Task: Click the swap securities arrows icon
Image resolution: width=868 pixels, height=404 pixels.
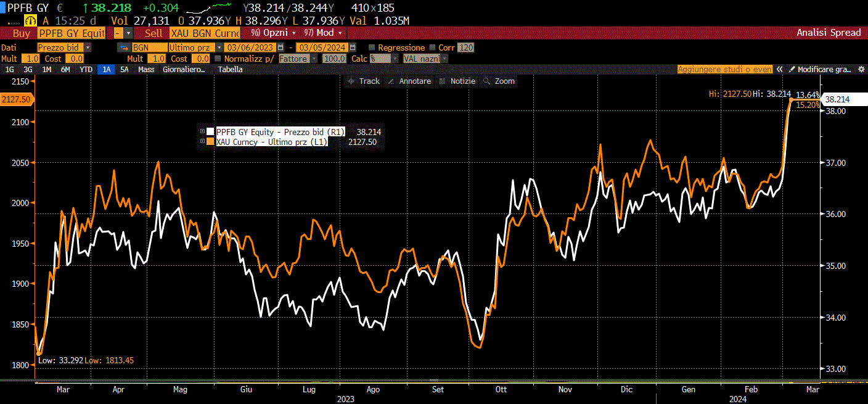Action: coord(124,47)
